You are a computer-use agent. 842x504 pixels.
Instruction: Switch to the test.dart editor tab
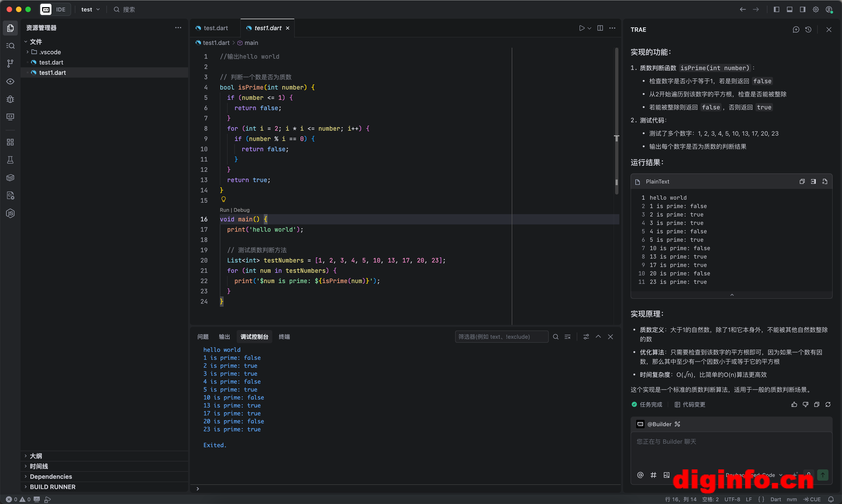(x=215, y=28)
